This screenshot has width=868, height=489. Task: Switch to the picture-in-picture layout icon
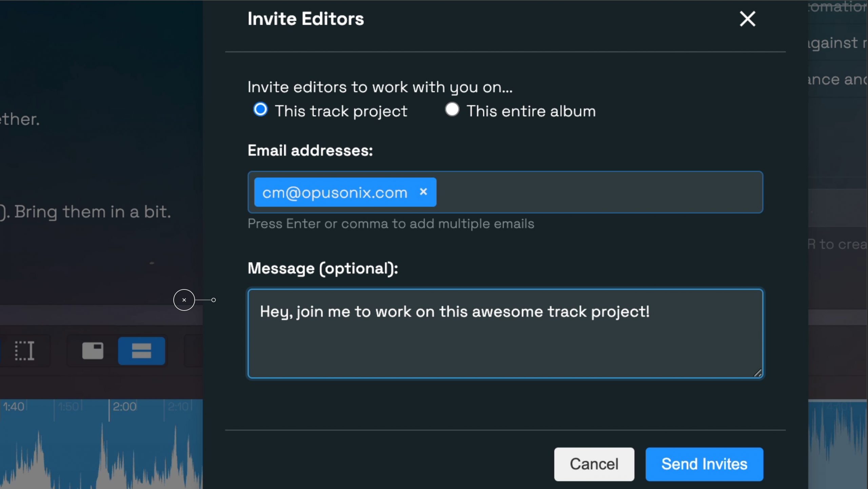pos(93,351)
